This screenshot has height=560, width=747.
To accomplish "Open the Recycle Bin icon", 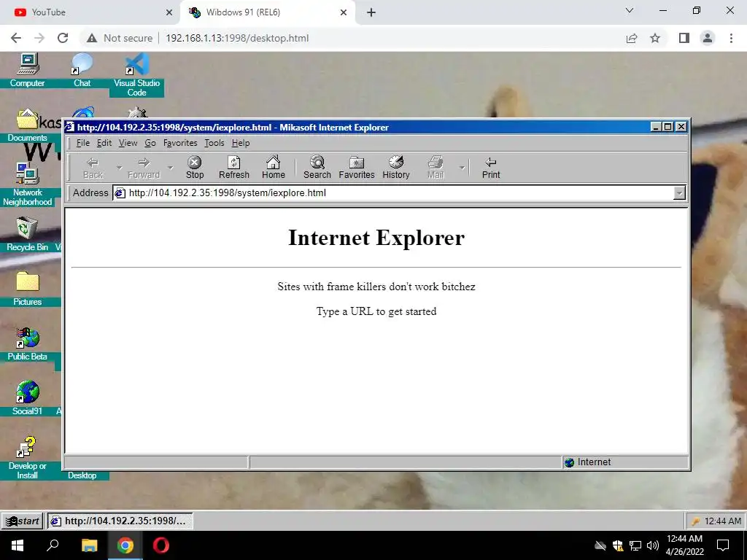I will [x=27, y=234].
